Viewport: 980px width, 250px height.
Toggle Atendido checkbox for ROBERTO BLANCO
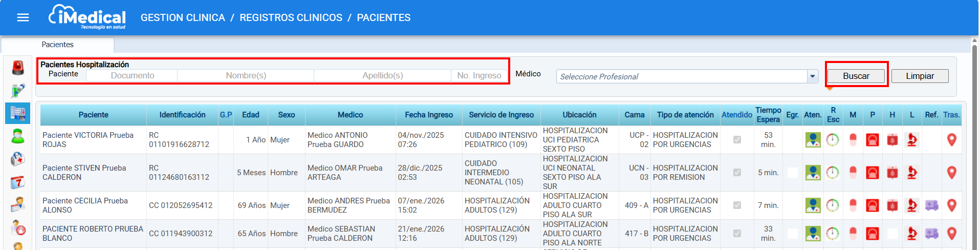pos(737,234)
